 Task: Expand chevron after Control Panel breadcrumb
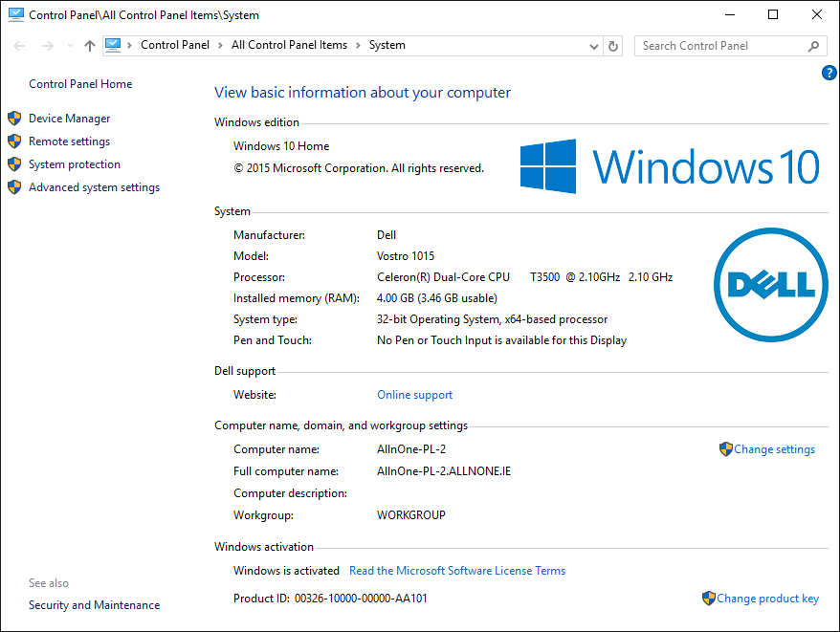(220, 46)
